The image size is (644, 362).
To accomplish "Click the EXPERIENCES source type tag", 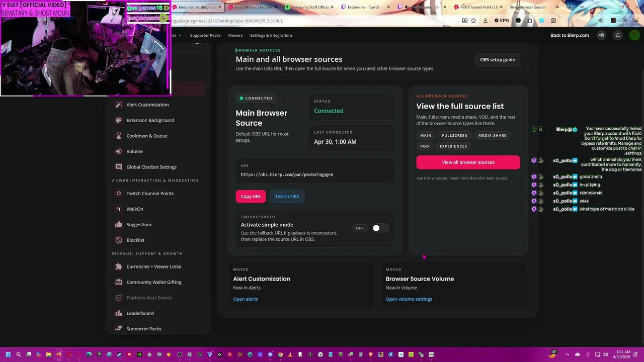I will 453,146.
